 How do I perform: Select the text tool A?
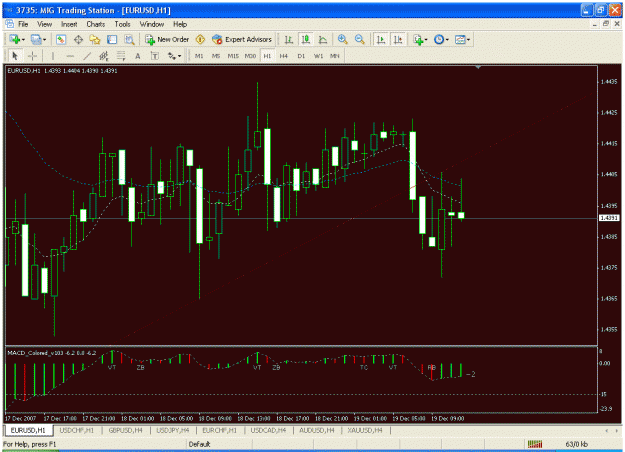coord(138,56)
